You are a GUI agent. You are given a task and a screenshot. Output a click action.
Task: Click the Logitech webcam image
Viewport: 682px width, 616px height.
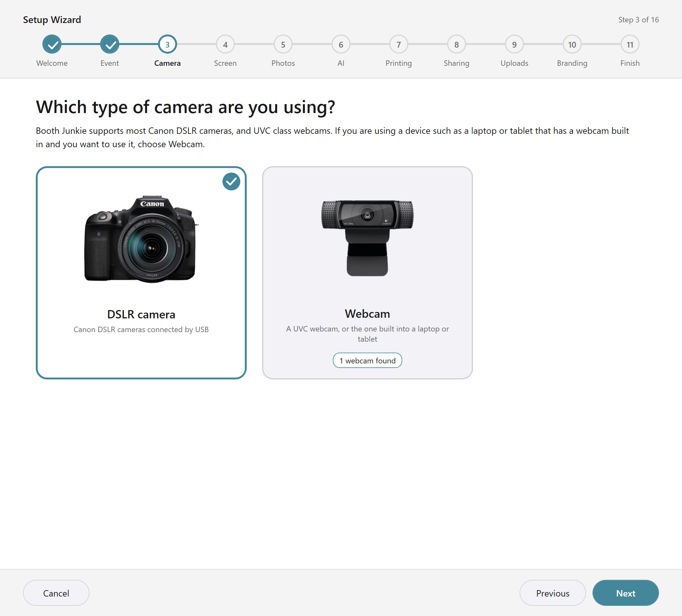[x=368, y=238]
